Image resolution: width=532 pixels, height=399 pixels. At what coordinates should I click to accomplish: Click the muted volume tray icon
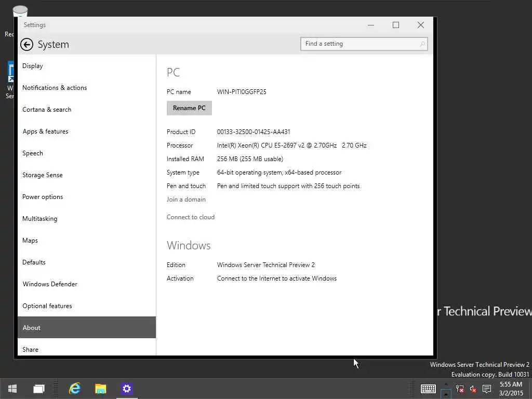(473, 389)
